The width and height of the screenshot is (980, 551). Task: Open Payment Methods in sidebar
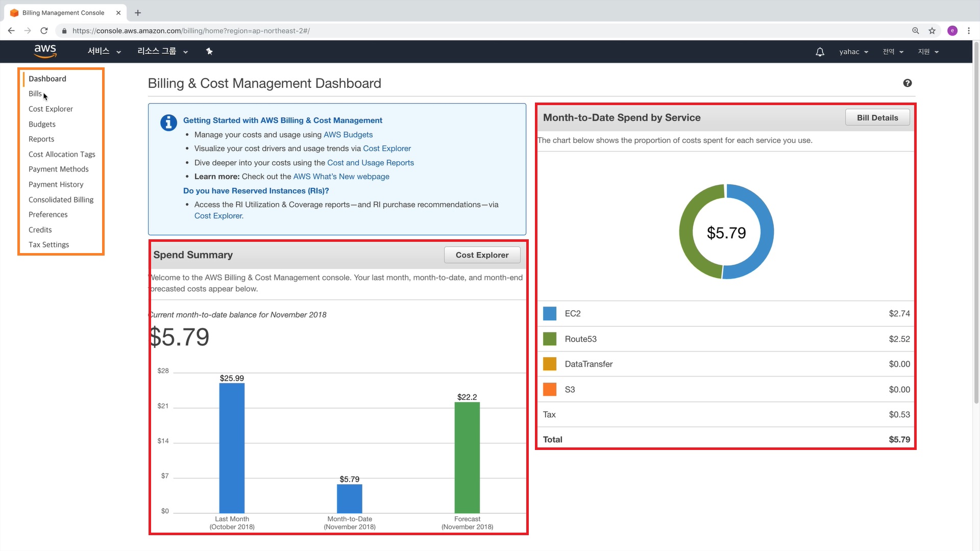coord(58,169)
